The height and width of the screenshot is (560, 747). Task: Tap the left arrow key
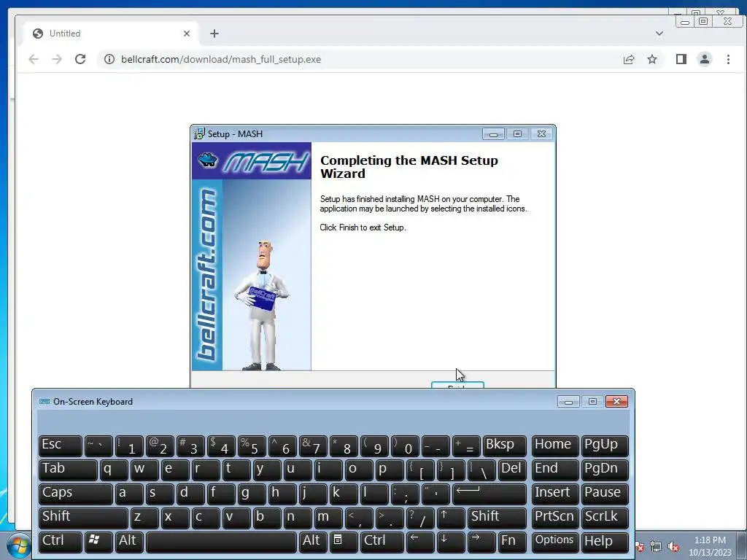[x=420, y=542]
